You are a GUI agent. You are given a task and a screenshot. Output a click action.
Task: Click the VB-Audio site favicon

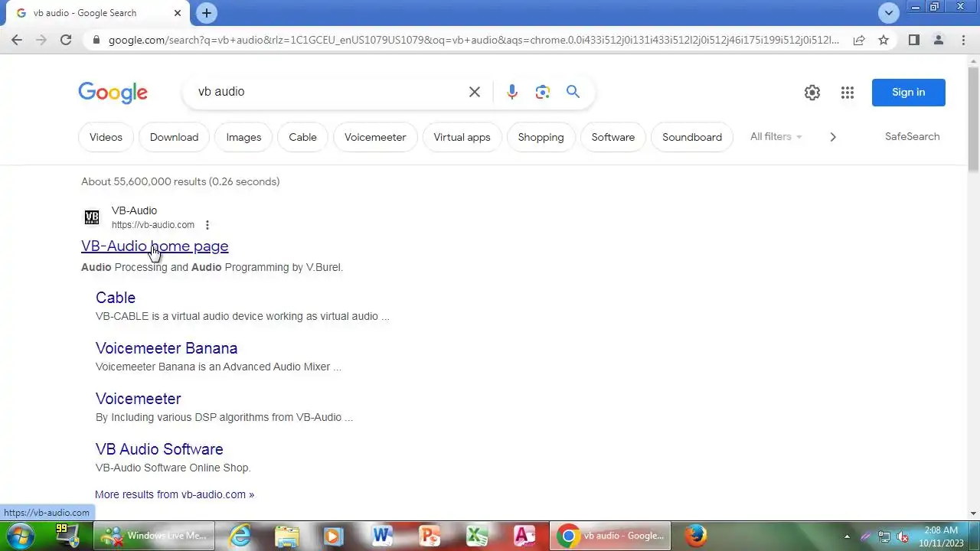point(92,217)
